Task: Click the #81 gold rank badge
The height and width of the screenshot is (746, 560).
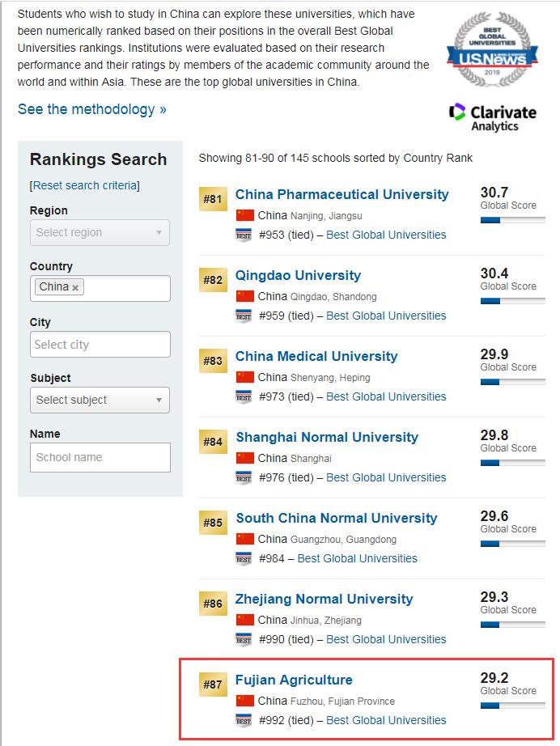Action: pyautogui.click(x=213, y=199)
